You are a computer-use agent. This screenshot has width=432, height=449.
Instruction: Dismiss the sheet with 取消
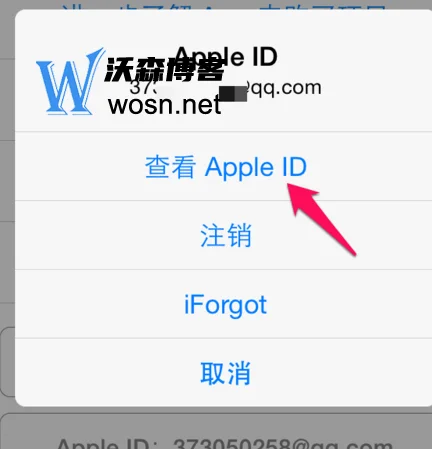225,373
